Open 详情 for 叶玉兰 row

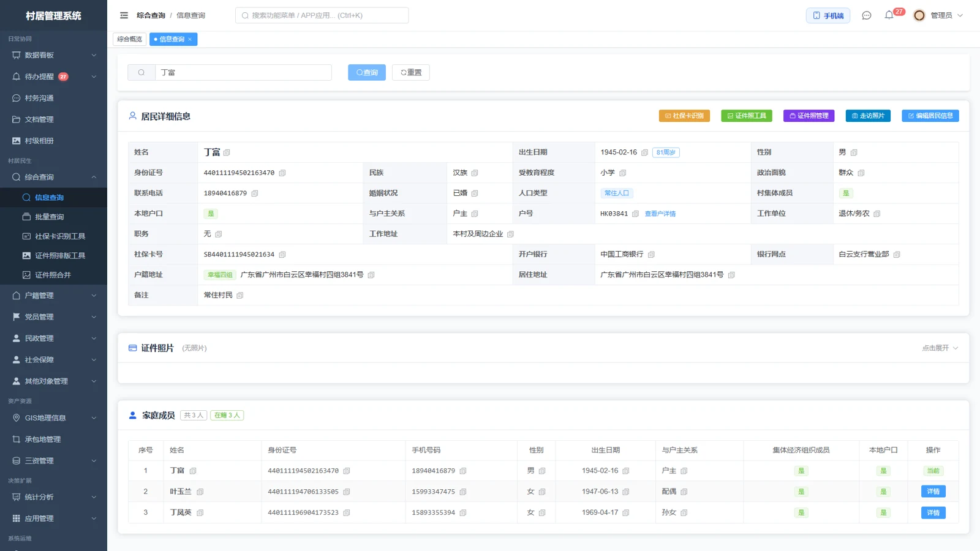click(933, 492)
